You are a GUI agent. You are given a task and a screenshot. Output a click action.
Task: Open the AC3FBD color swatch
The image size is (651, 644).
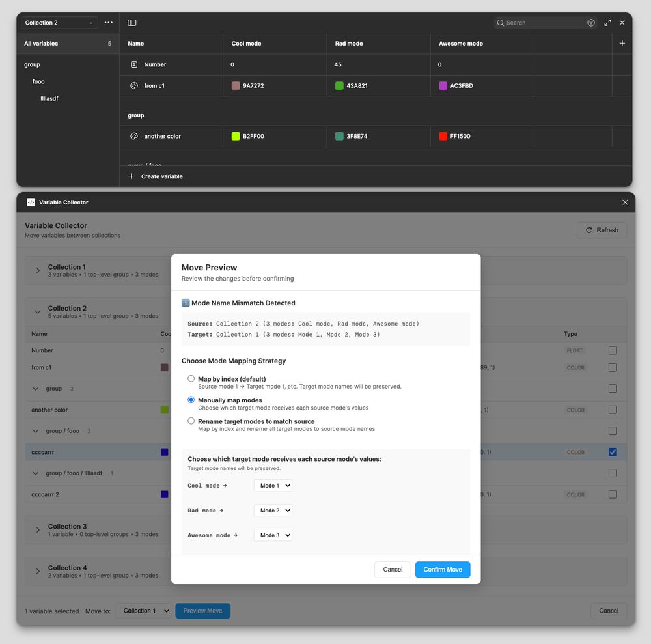click(x=443, y=86)
